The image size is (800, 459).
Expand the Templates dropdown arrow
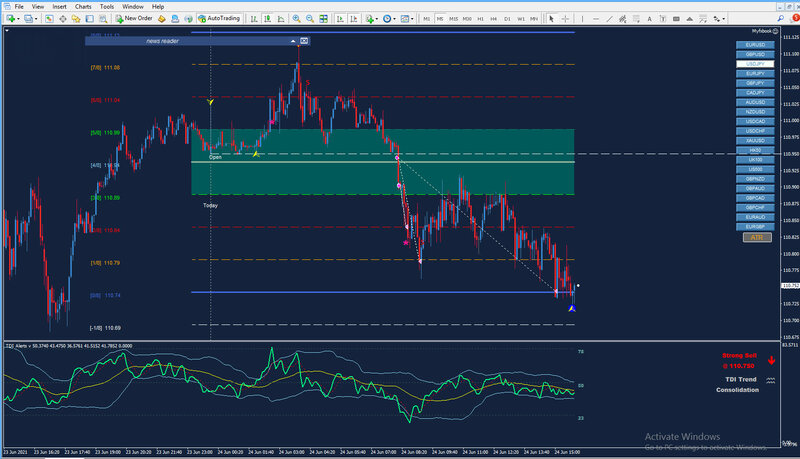(412, 19)
